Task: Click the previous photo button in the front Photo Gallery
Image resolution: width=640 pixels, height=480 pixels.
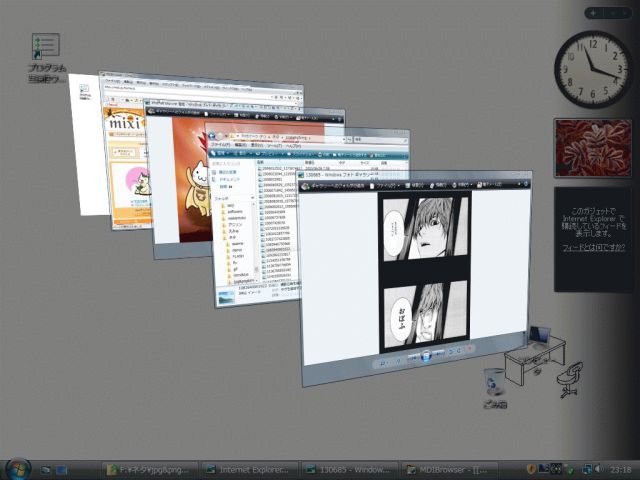Action: pyautogui.click(x=412, y=358)
